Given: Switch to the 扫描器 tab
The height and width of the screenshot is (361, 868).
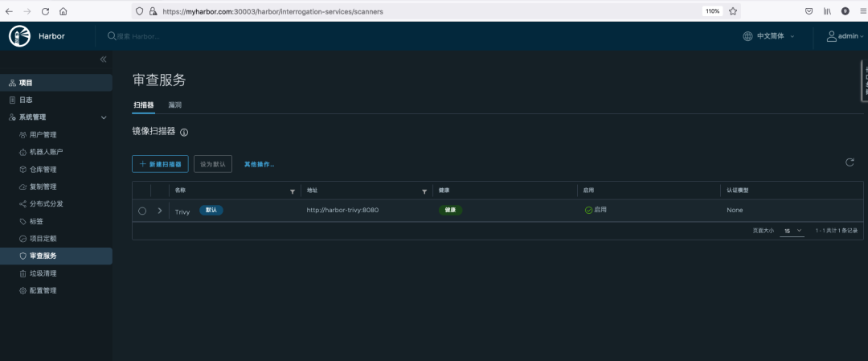Looking at the screenshot, I should click(x=143, y=105).
